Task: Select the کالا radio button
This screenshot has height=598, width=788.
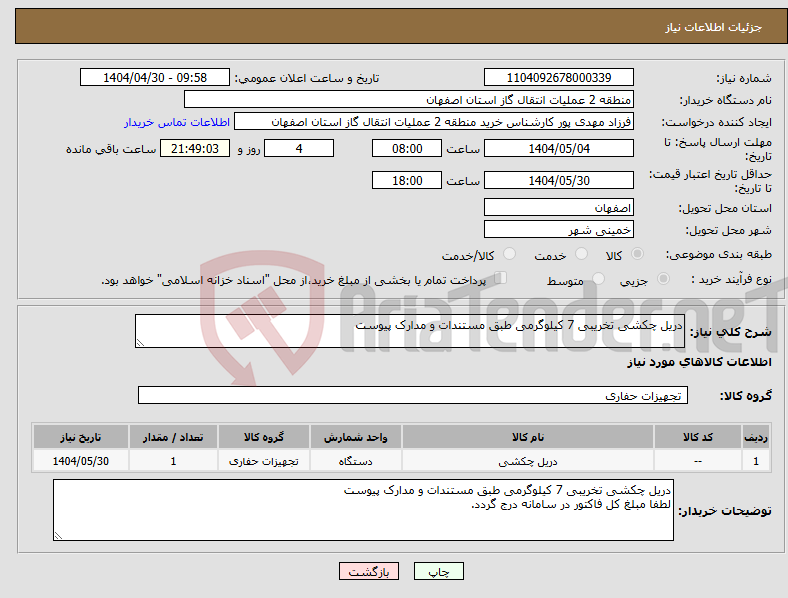Action: click(637, 254)
